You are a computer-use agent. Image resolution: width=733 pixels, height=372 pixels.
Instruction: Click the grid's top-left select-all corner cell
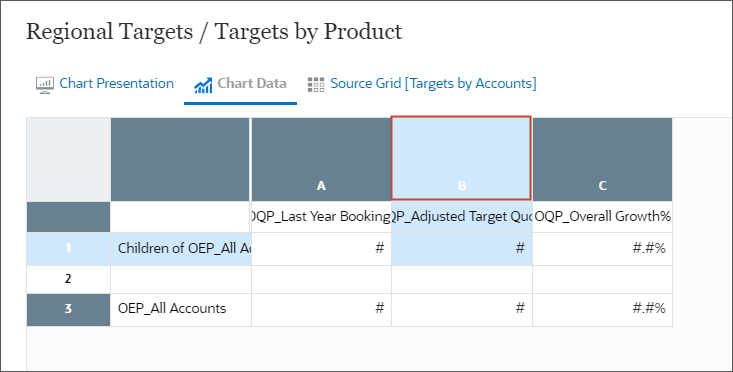pyautogui.click(x=68, y=159)
